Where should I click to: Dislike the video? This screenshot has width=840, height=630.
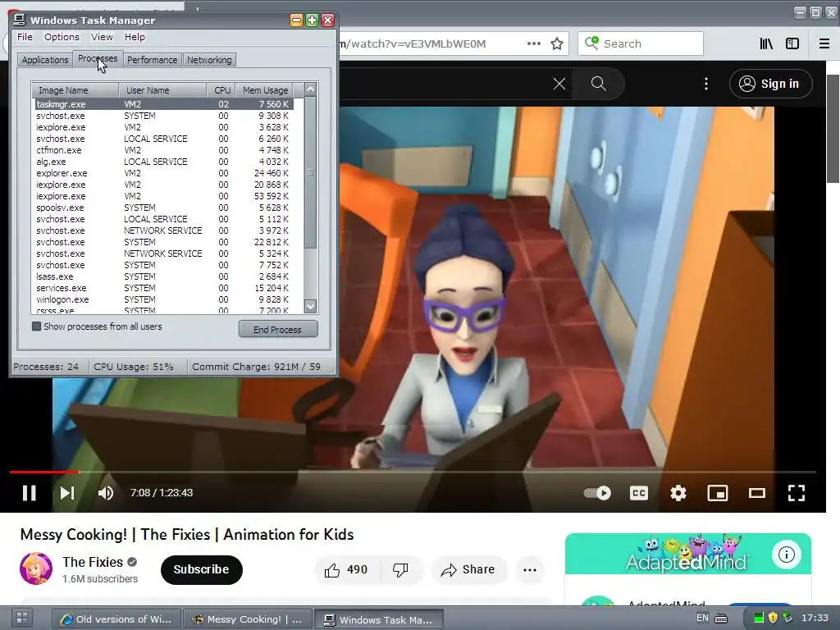tap(400, 569)
